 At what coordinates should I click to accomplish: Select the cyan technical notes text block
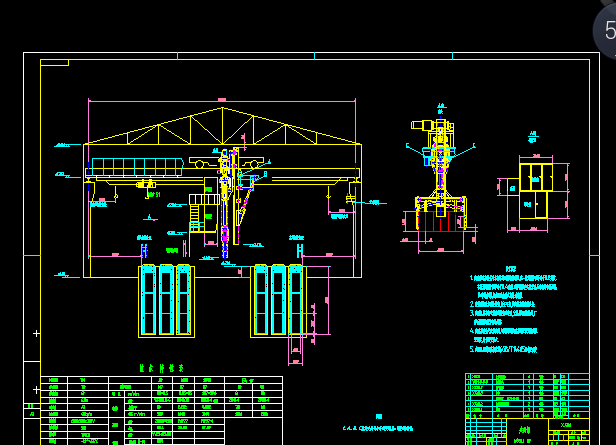(514, 309)
